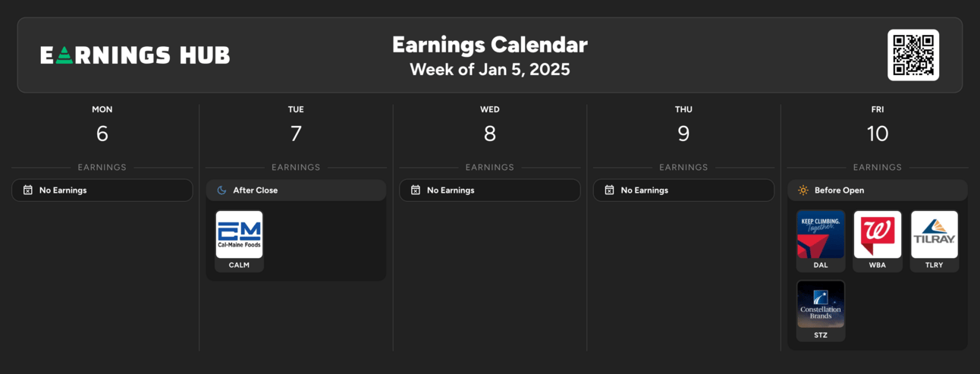Select the Constellation Brands logo tile
The image size is (980, 374).
821,304
